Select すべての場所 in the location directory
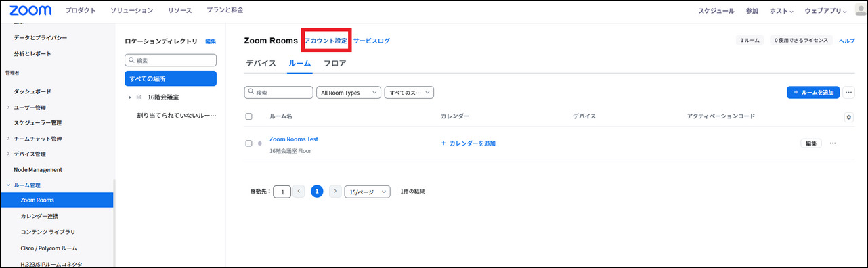The image size is (868, 268). [171, 79]
